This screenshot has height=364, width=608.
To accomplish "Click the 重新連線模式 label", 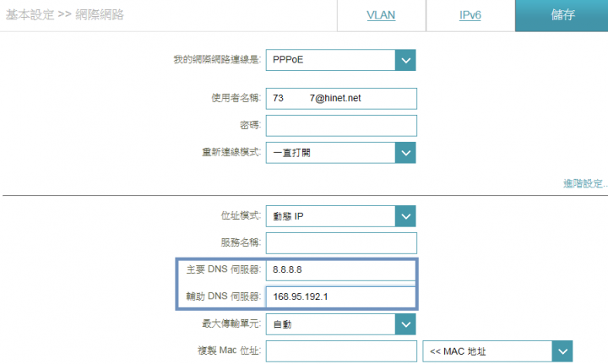I will [x=231, y=152].
